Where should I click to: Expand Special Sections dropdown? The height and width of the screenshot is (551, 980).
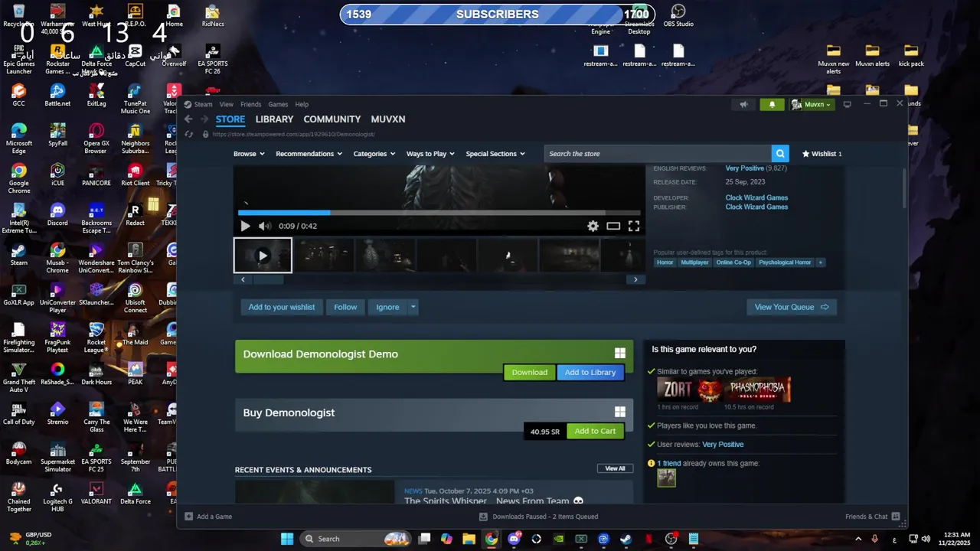click(496, 154)
